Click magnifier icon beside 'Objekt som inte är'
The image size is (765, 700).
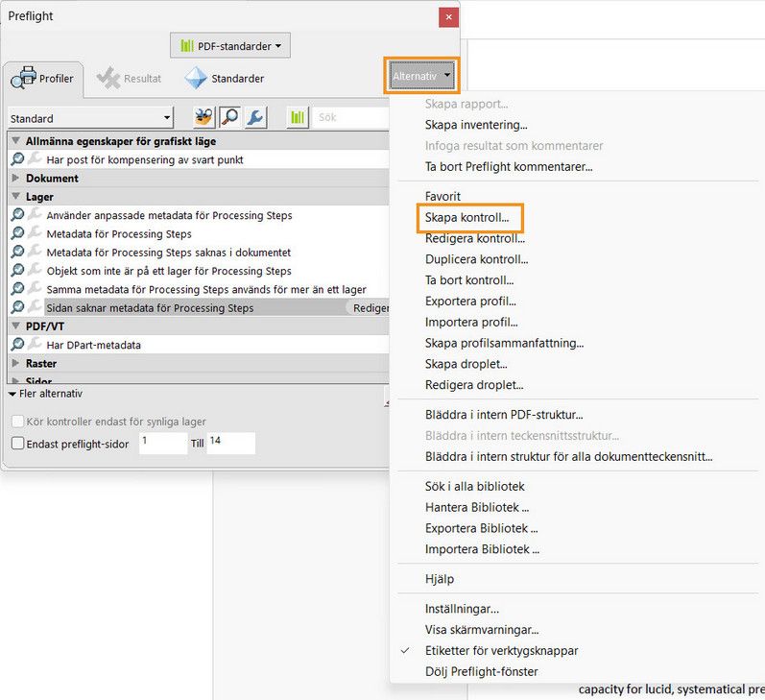17,270
